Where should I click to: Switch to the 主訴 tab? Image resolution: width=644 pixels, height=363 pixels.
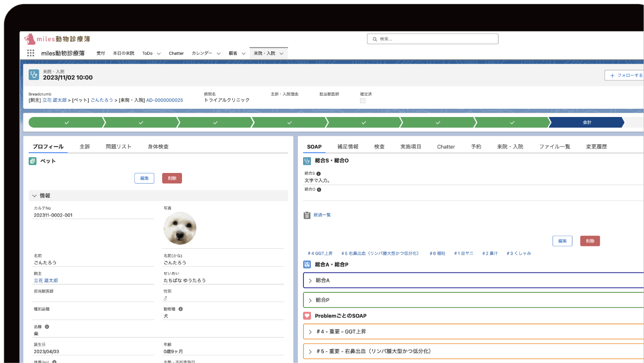(85, 147)
